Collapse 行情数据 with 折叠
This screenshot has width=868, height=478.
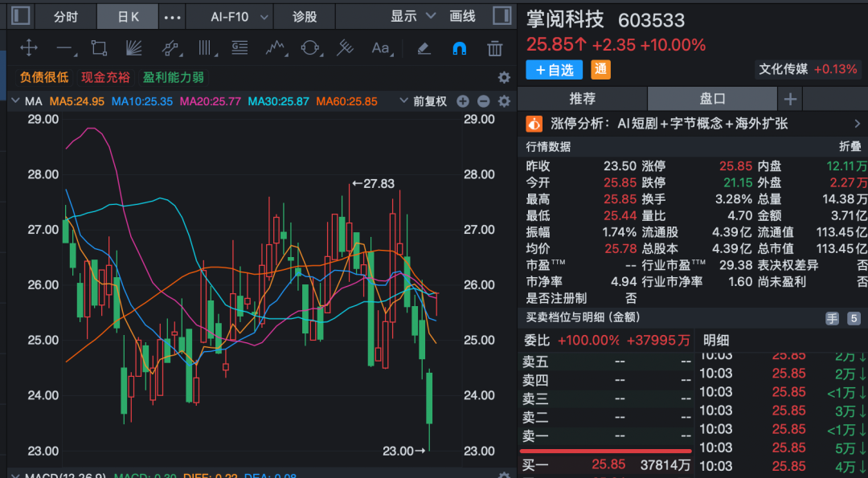(850, 146)
